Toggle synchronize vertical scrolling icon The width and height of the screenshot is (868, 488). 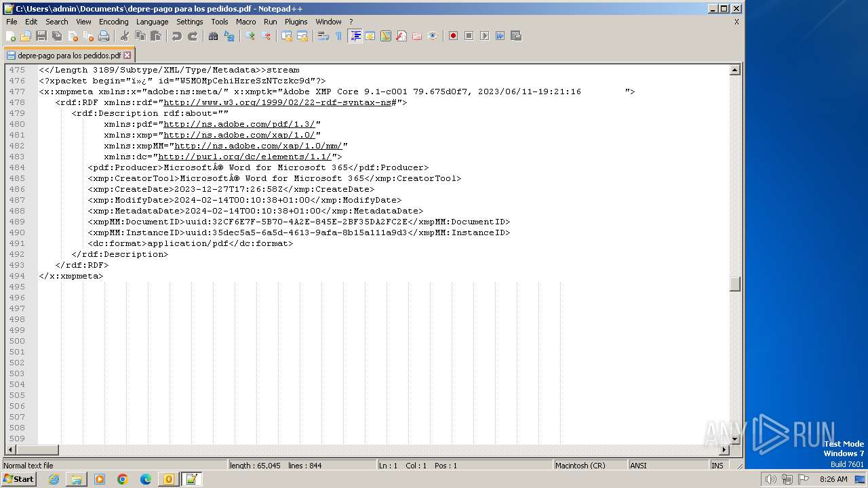tap(287, 36)
